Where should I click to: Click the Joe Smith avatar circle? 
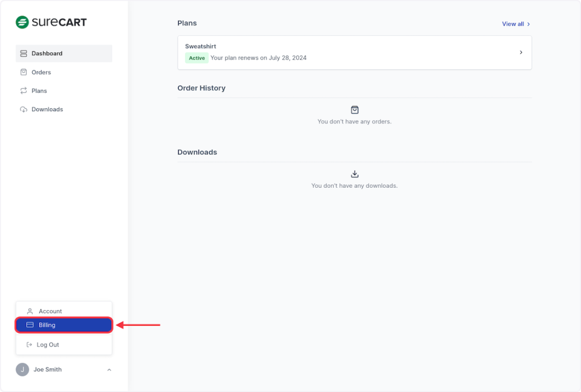[x=22, y=369]
